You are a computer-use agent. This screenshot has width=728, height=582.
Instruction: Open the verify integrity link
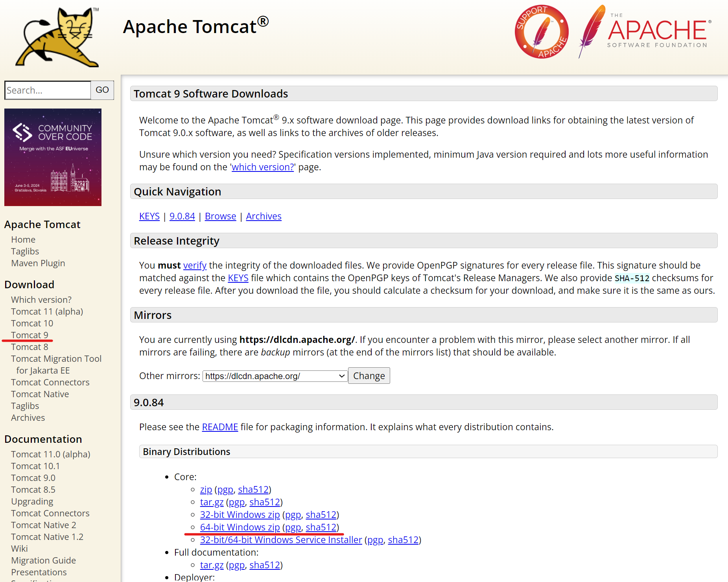(195, 265)
